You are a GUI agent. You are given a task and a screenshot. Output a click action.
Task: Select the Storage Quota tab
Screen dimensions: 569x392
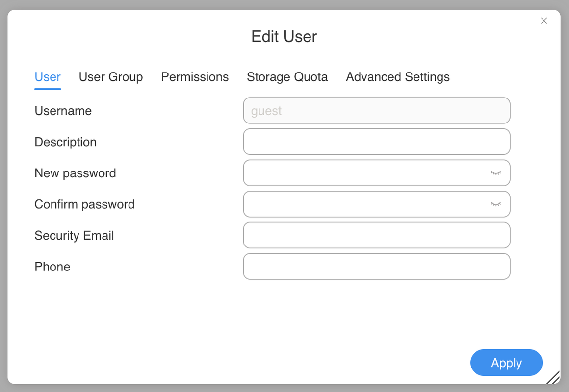pos(287,77)
